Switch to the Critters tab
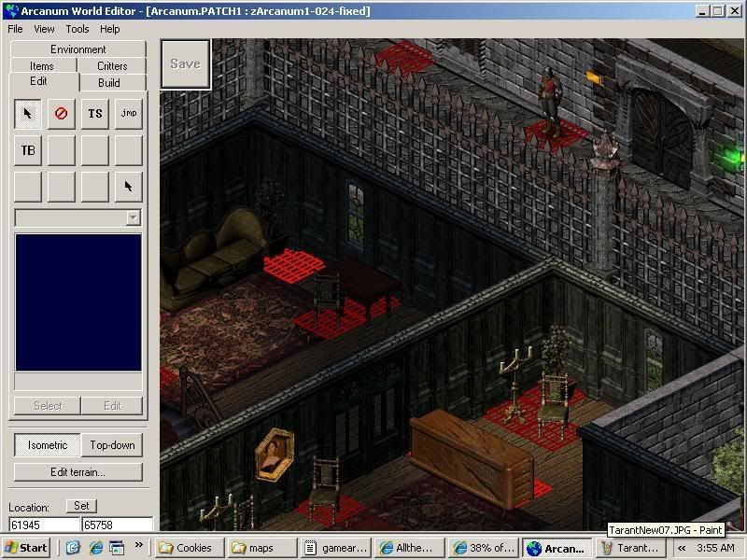Viewport: 747px width, 560px height. click(x=112, y=65)
